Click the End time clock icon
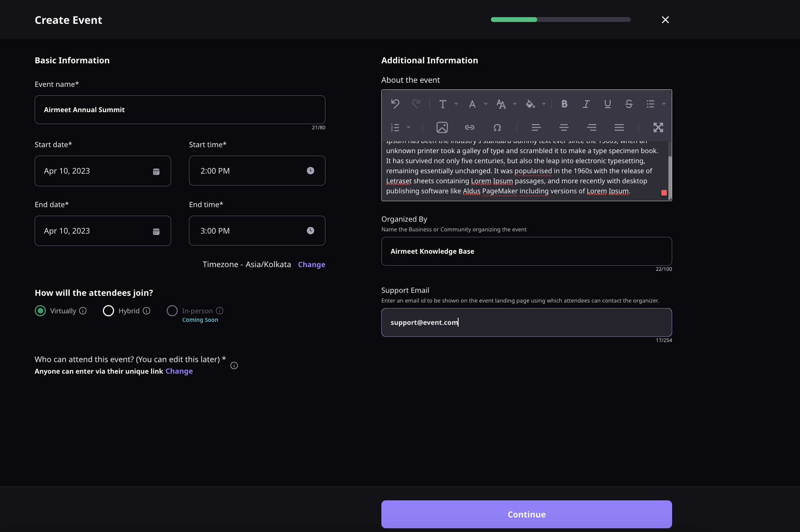This screenshot has height=532, width=800. pos(311,231)
